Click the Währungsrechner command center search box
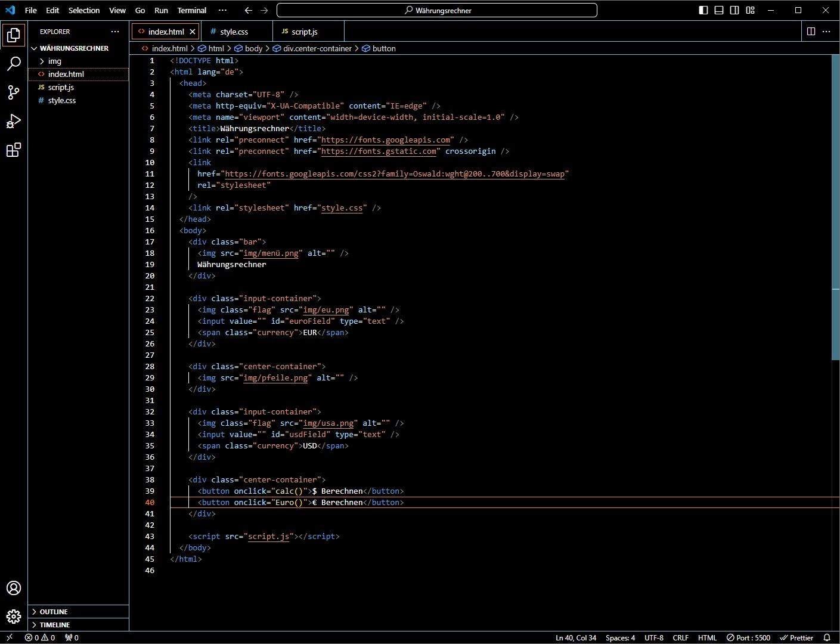The image size is (840, 644). tap(437, 10)
